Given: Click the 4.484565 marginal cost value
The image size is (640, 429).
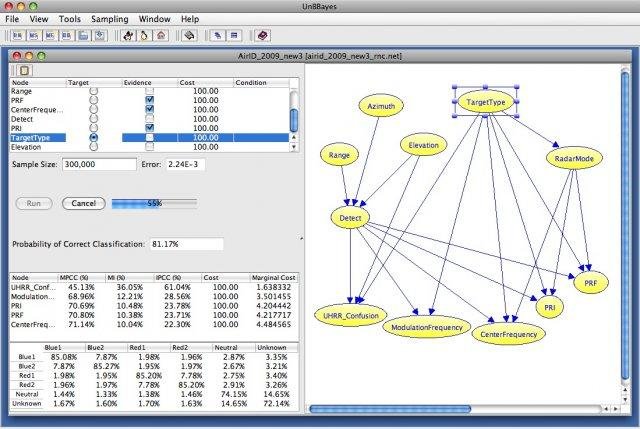Looking at the screenshot, I should point(273,324).
